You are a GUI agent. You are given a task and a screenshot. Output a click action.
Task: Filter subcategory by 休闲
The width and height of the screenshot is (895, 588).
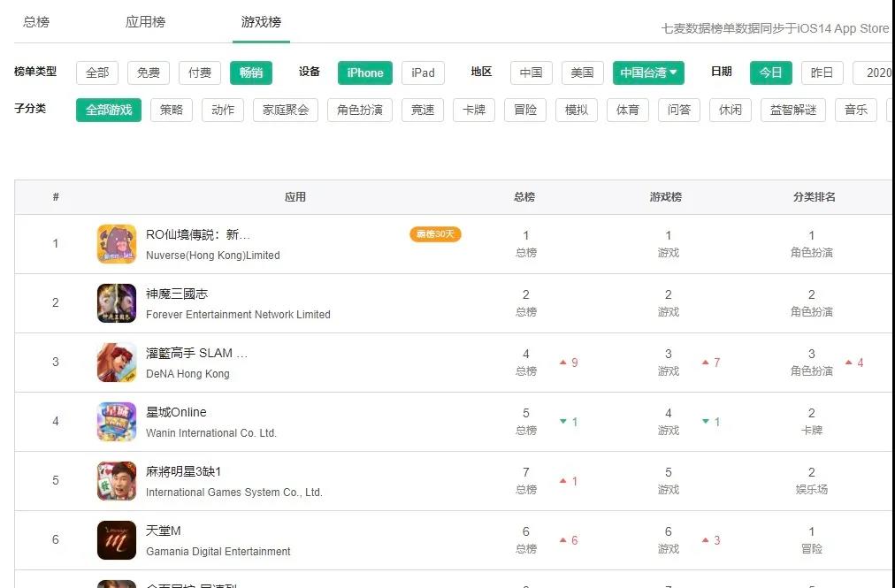pos(731,110)
